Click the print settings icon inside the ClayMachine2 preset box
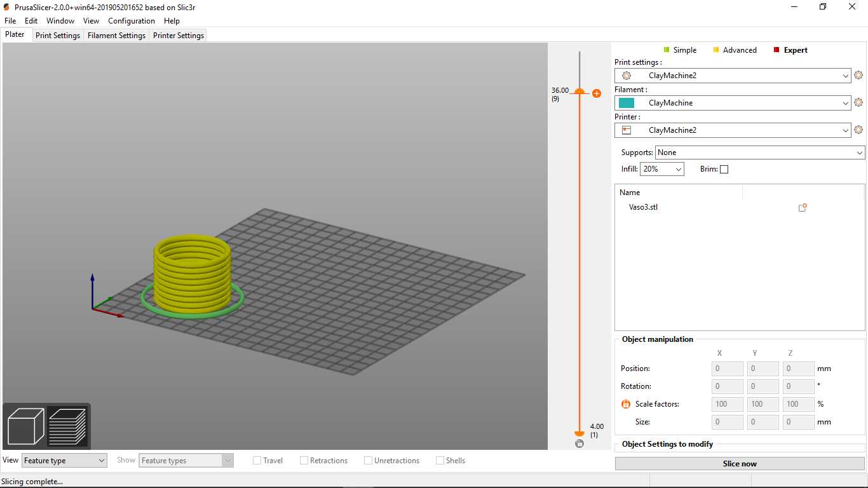Image resolution: width=868 pixels, height=488 pixels. click(627, 76)
